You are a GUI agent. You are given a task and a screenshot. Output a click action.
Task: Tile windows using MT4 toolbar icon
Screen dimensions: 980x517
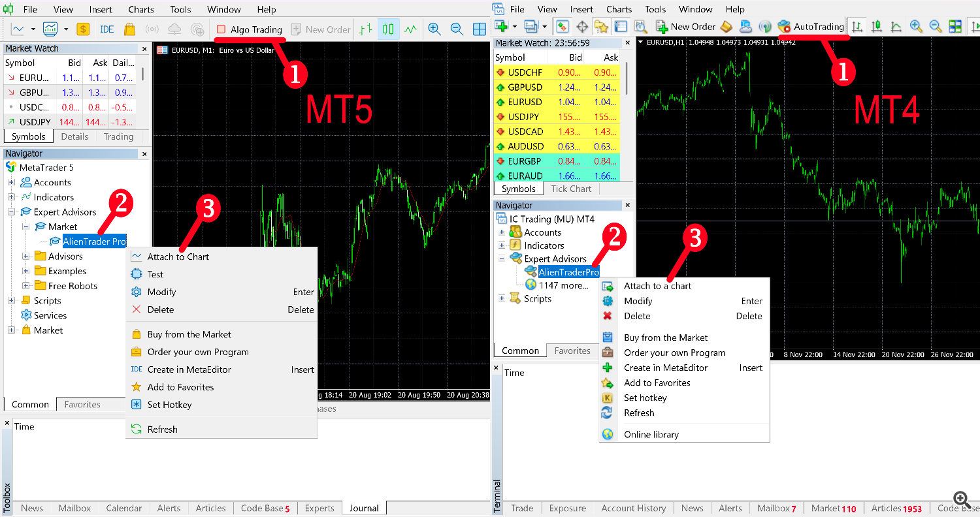(955, 27)
